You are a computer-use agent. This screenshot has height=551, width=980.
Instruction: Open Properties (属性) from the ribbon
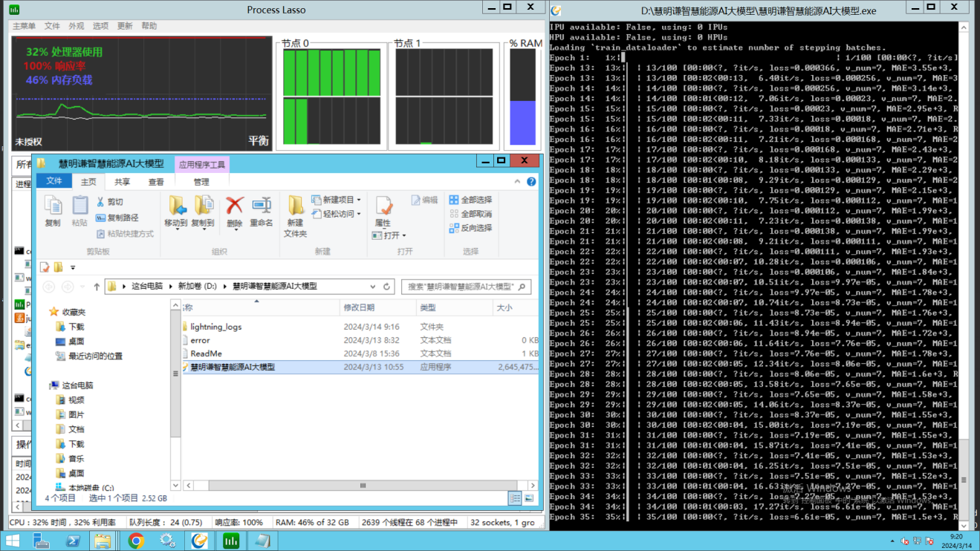coord(383,206)
